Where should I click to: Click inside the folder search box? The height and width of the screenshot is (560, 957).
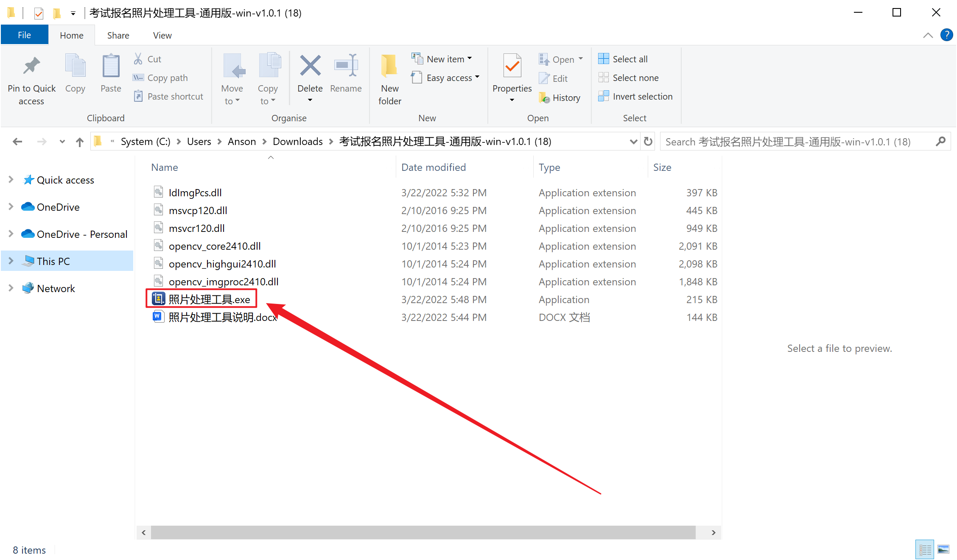click(797, 141)
